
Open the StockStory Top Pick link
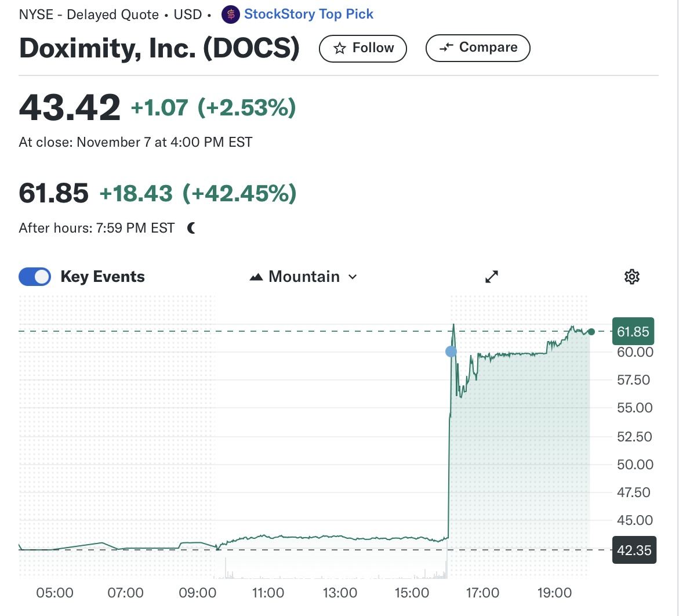point(308,15)
